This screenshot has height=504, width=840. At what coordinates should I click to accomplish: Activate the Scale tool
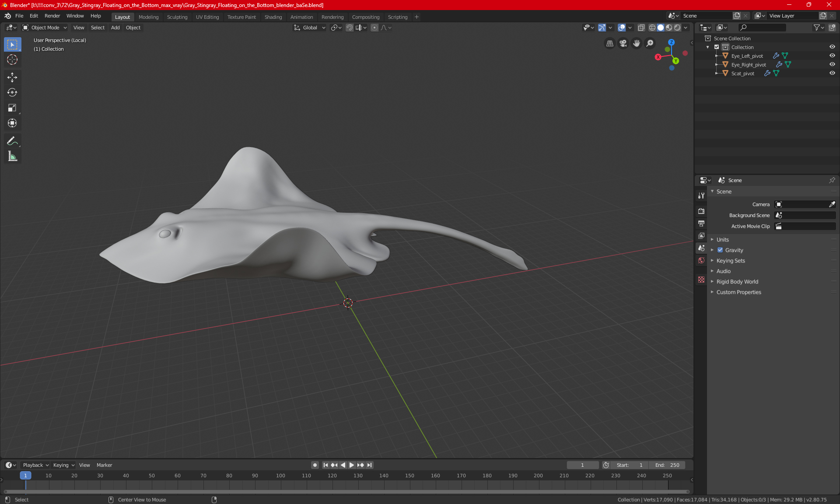tap(12, 108)
